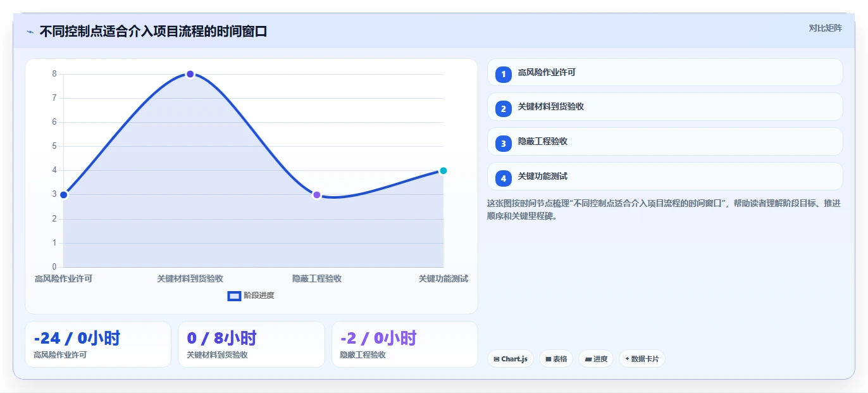
Task: Click the blue data point above 高风险作业许可
Action: point(63,195)
